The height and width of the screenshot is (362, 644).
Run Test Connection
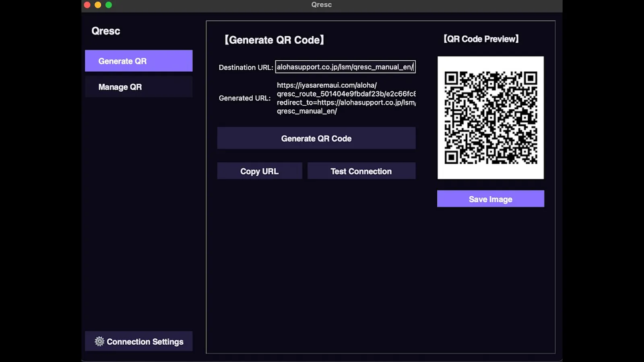(x=361, y=171)
